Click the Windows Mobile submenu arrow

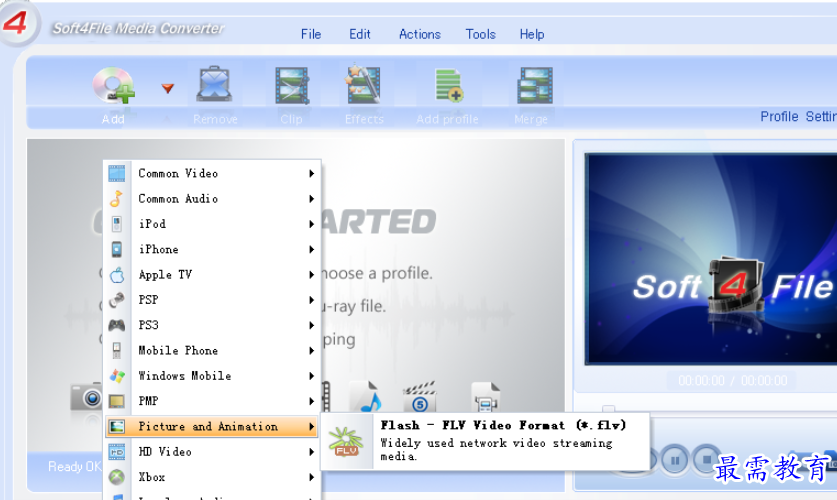click(311, 376)
